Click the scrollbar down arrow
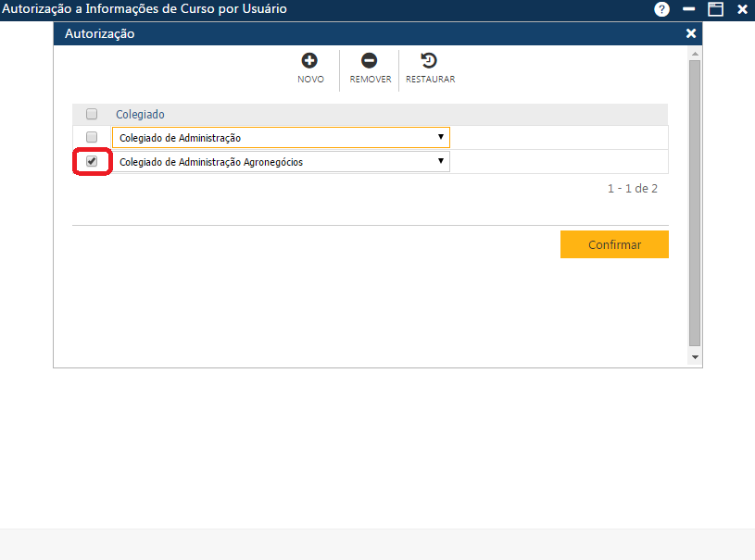This screenshot has width=755, height=560. coord(695,356)
